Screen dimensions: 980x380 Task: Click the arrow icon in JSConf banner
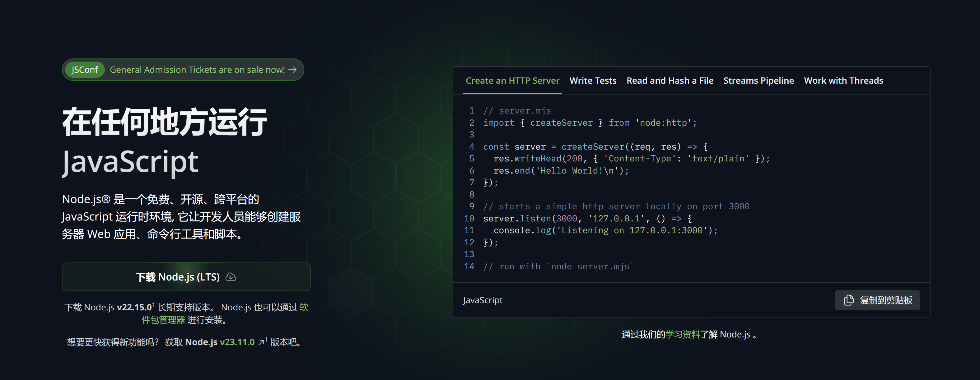[292, 70]
